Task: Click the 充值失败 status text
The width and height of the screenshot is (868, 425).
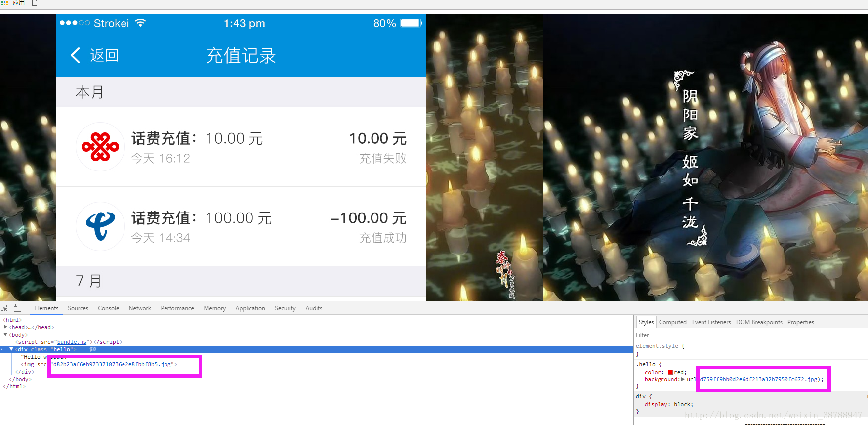Action: coord(383,158)
